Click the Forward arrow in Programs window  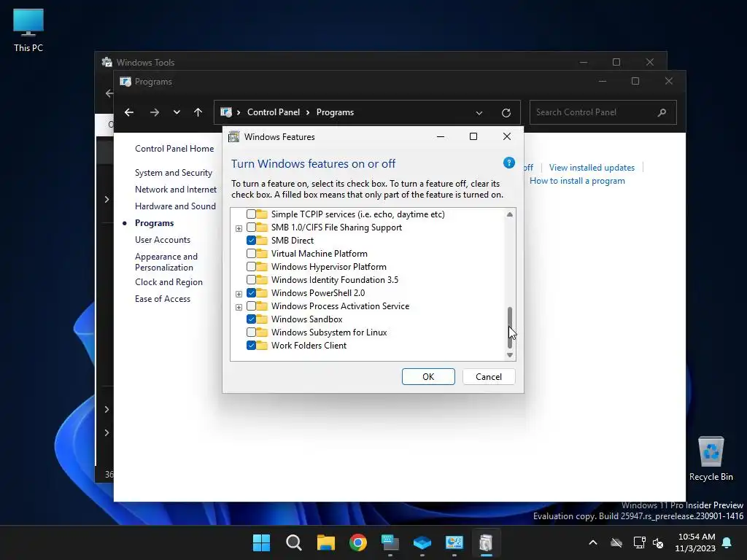[x=155, y=112]
